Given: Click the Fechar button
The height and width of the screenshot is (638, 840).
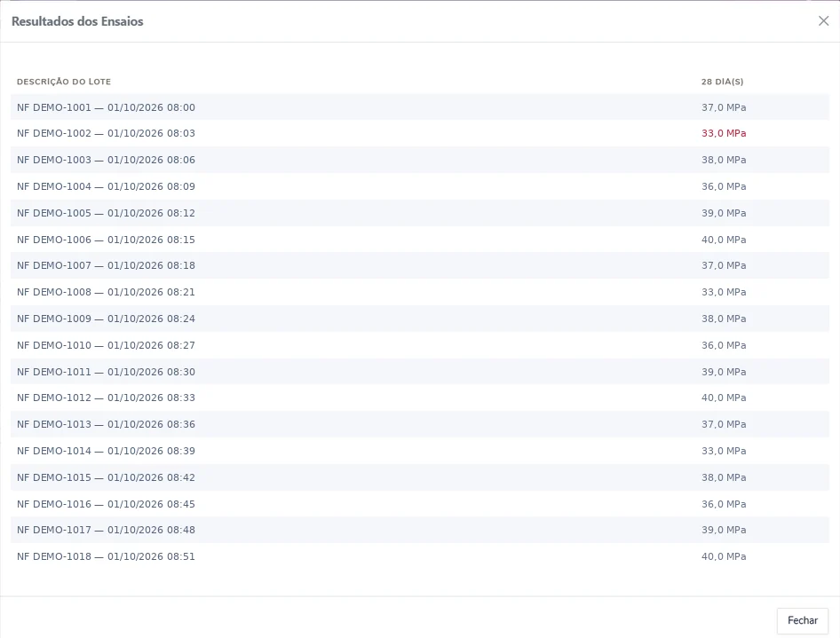Looking at the screenshot, I should (x=803, y=620).
